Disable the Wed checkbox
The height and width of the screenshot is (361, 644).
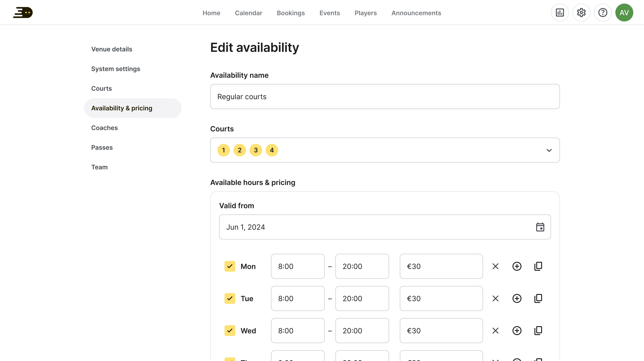point(230,330)
